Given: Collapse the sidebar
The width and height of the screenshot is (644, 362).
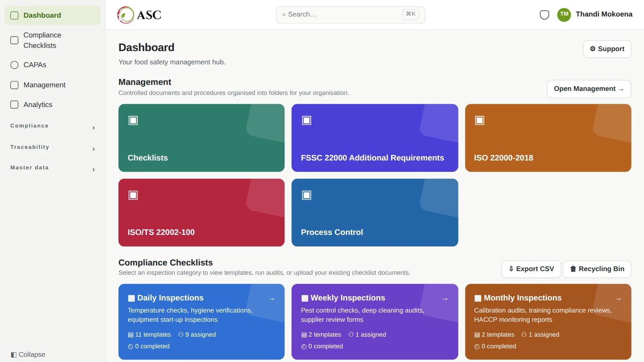Looking at the screenshot, I should pos(28,355).
